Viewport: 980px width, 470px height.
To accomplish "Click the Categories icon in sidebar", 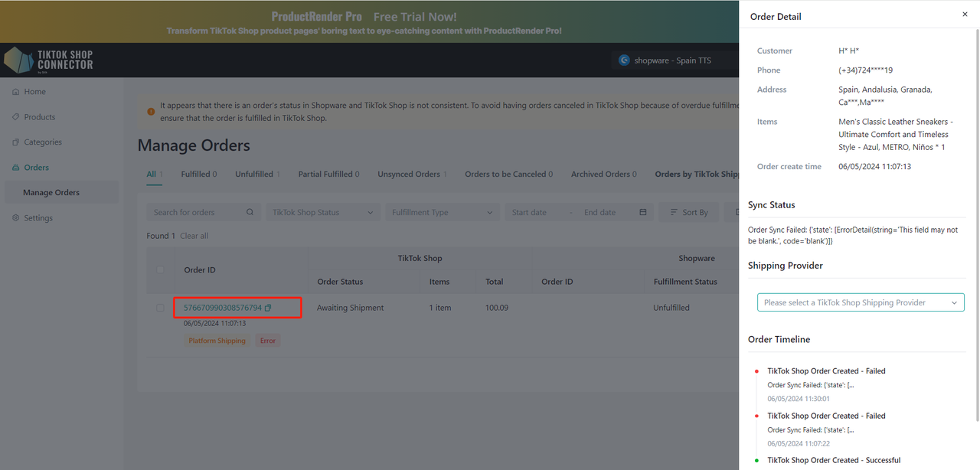I will pos(16,142).
